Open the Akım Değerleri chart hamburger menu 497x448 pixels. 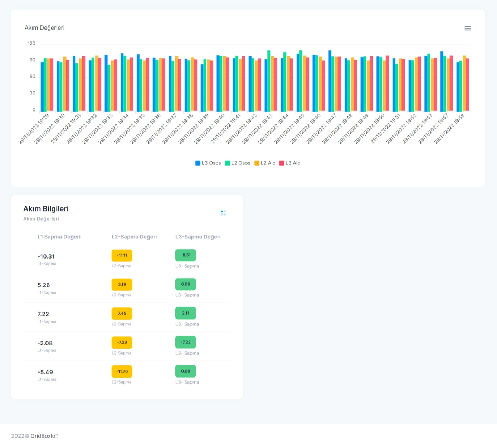click(x=467, y=28)
